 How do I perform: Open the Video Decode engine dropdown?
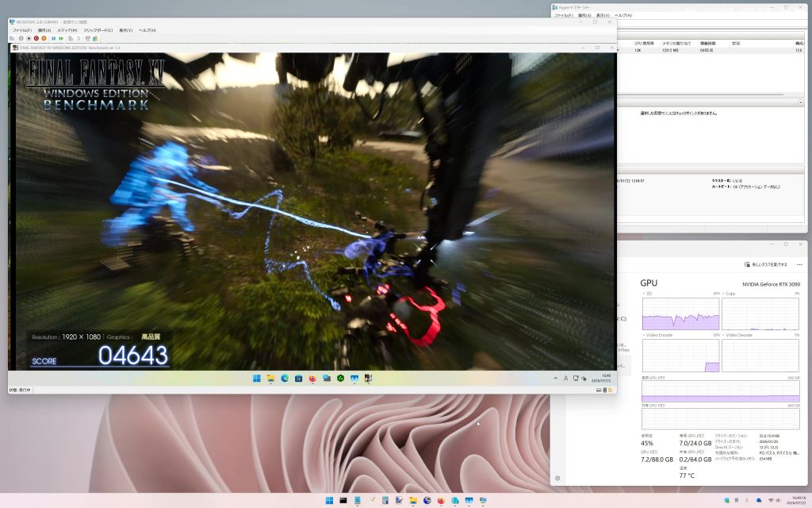(x=737, y=335)
